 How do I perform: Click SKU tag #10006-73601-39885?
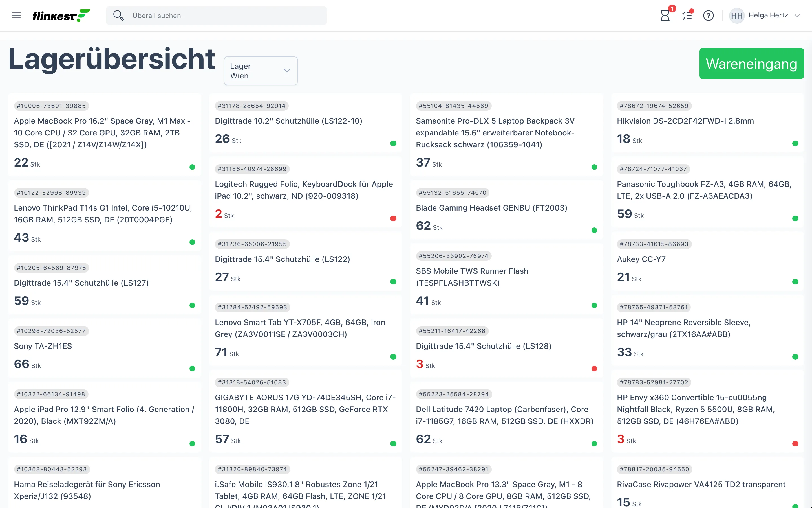click(x=51, y=106)
